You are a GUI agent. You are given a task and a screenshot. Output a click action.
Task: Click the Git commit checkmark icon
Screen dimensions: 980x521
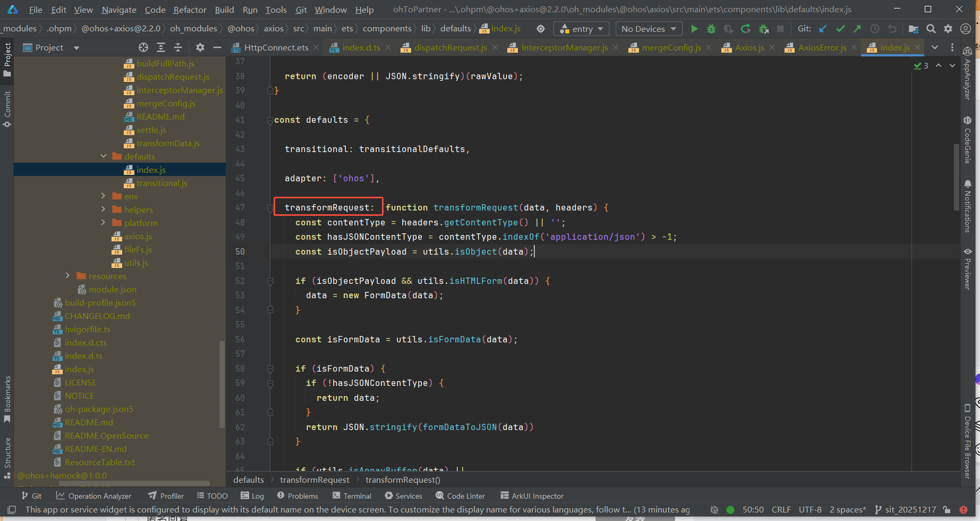pyautogui.click(x=840, y=29)
